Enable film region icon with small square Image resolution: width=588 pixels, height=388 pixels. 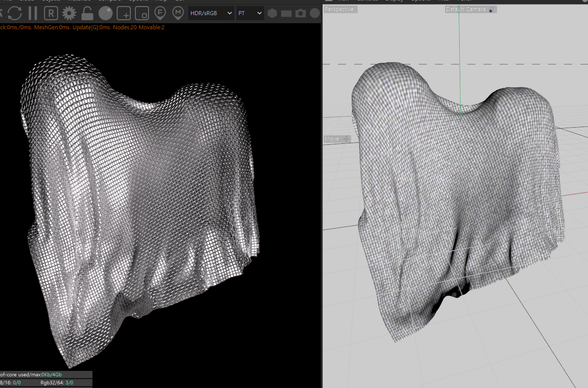142,14
